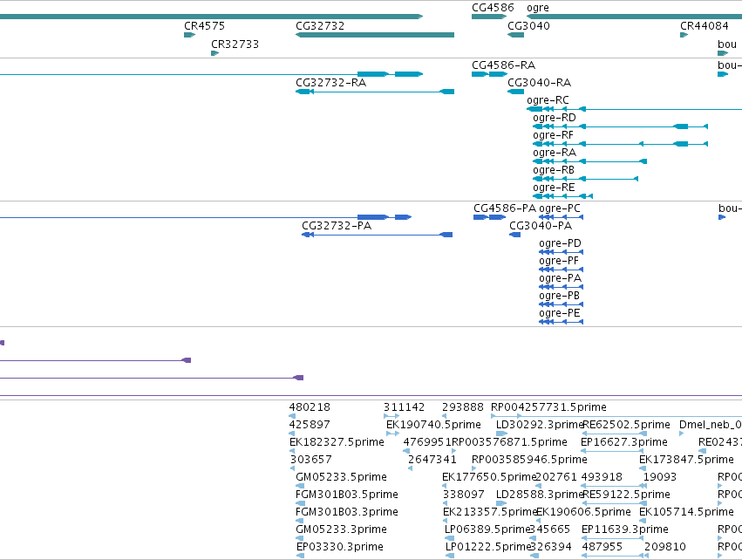Select the ogre-PB protein label
This screenshot has height=560, width=742.
point(559,296)
